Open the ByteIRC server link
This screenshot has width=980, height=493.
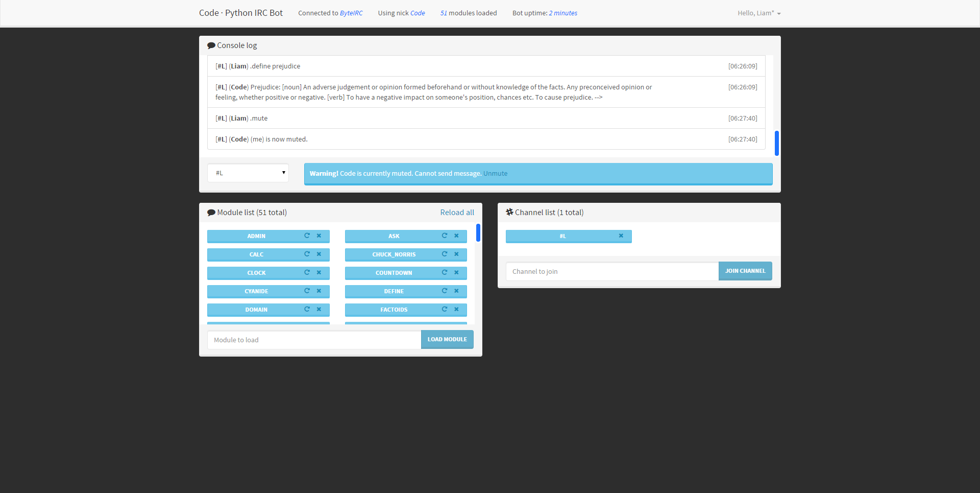(x=351, y=13)
